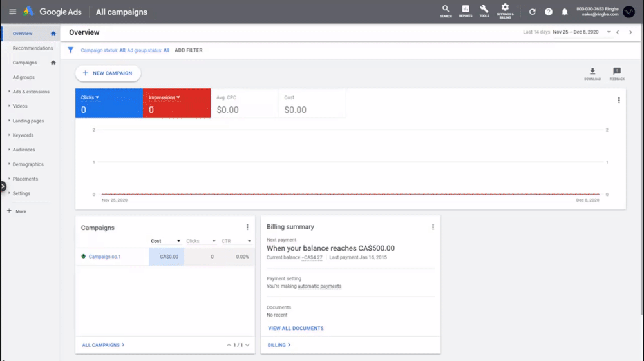The image size is (644, 361).
Task: Open the Campaign no.1 link
Action: pyautogui.click(x=105, y=257)
